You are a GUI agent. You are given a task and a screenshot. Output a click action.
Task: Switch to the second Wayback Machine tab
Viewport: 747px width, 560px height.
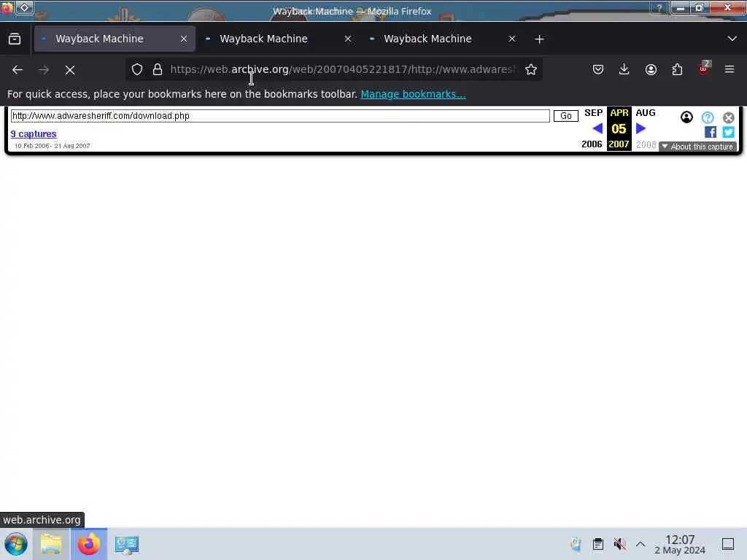(x=278, y=39)
